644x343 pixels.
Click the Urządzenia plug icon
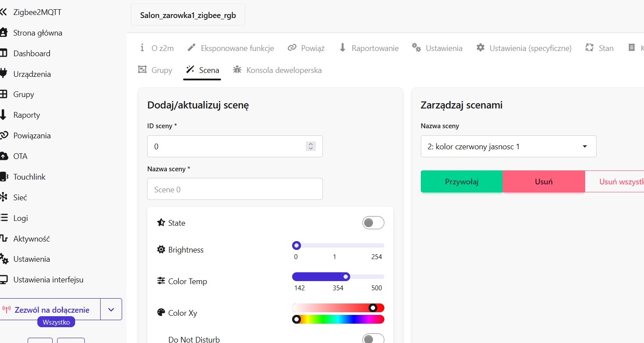pos(4,74)
